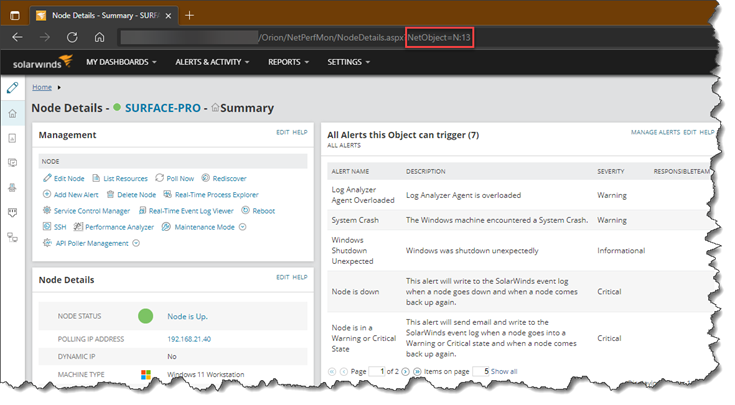Click the items on page input field
735x405 pixels.
480,371
